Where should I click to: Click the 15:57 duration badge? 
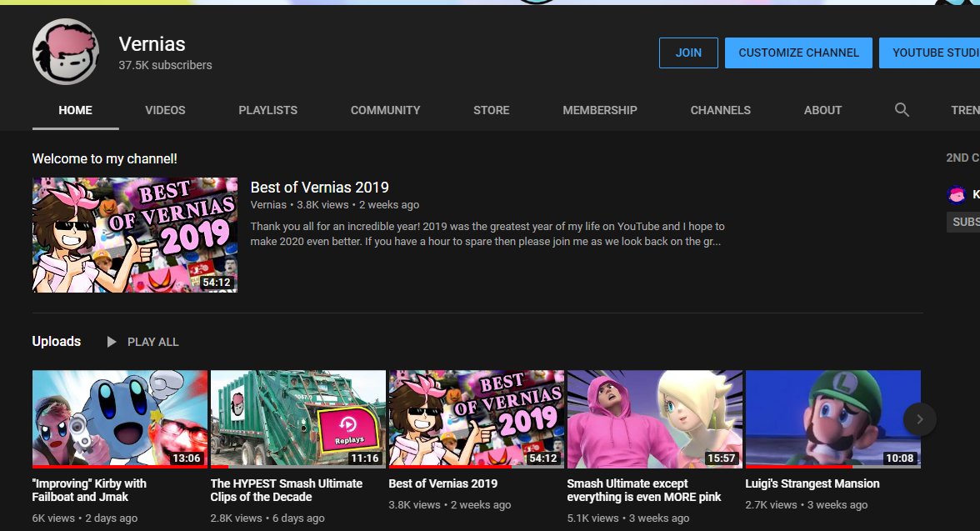tap(721, 458)
